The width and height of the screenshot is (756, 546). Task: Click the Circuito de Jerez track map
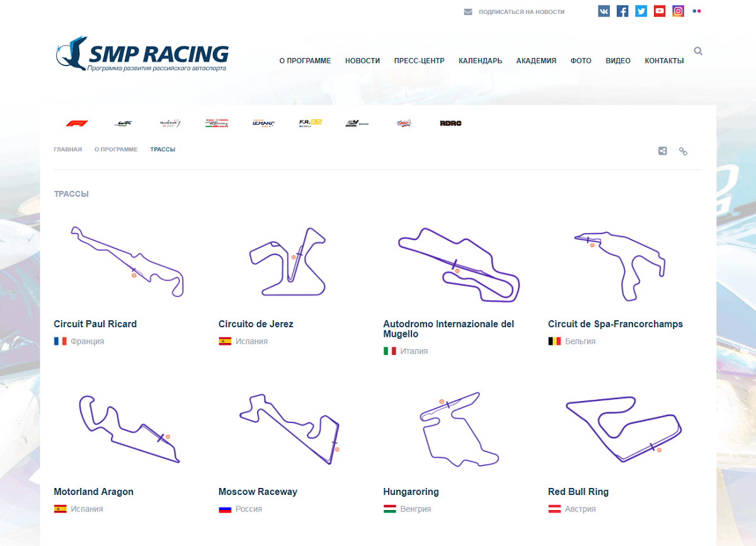point(287,261)
